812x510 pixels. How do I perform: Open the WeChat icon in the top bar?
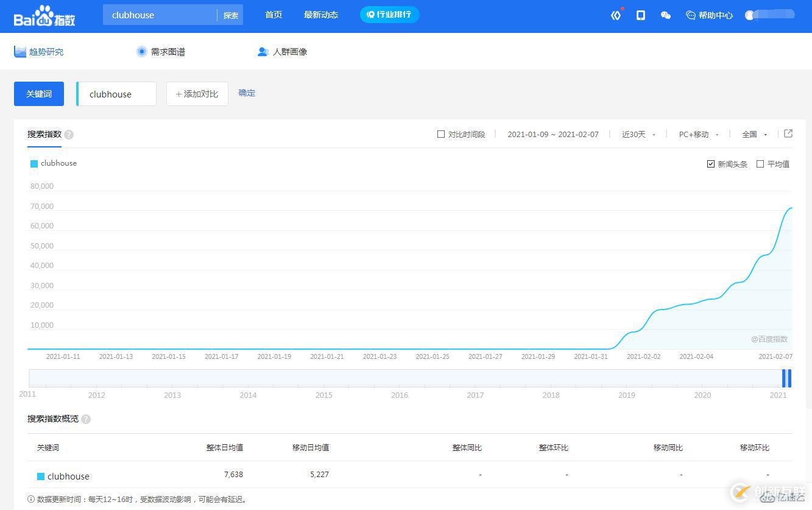(x=665, y=15)
